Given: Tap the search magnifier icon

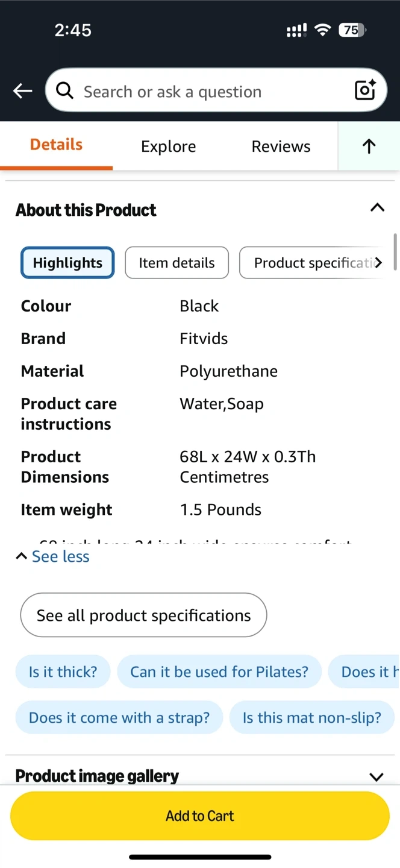Looking at the screenshot, I should click(64, 91).
